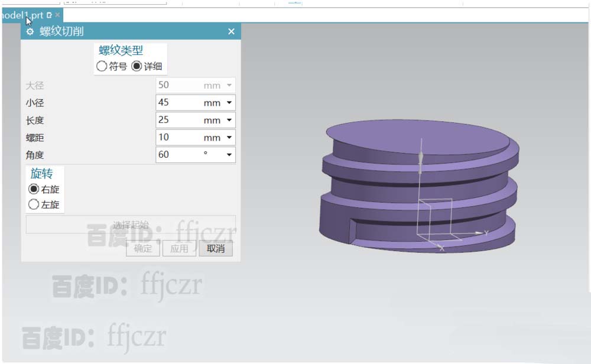Close the 螺纹切削 dialog
This screenshot has height=364, width=591.
[231, 32]
